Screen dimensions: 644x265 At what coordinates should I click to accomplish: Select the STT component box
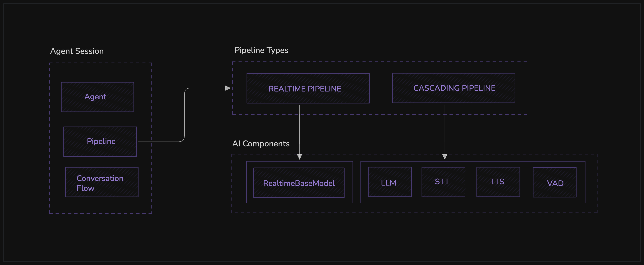pos(443,182)
